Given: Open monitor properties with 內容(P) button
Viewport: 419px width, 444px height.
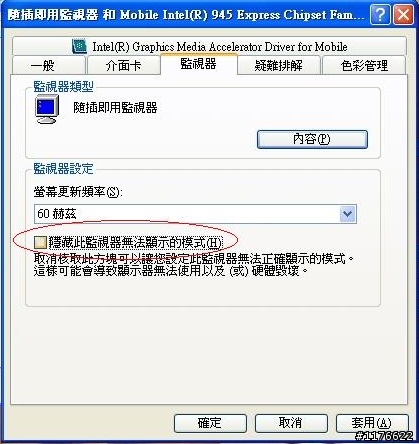Looking at the screenshot, I should click(x=312, y=139).
